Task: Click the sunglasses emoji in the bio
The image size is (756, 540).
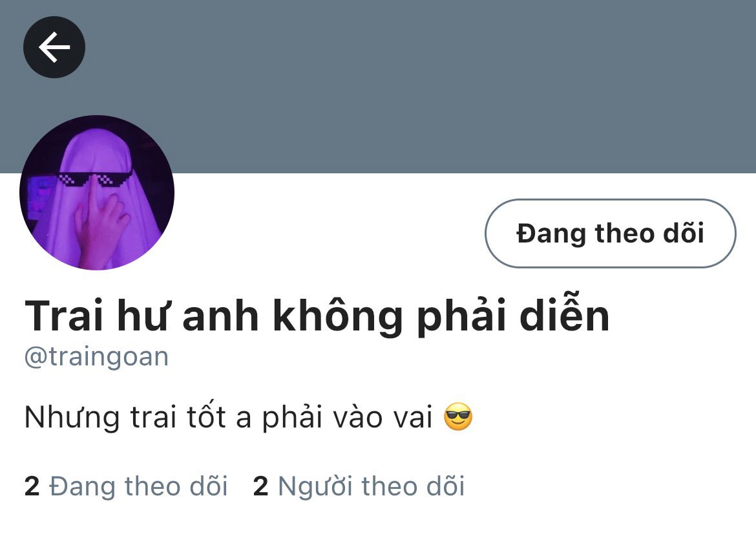Action: 458,416
